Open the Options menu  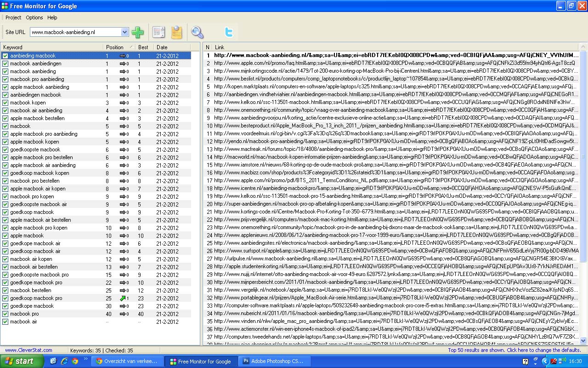(34, 17)
